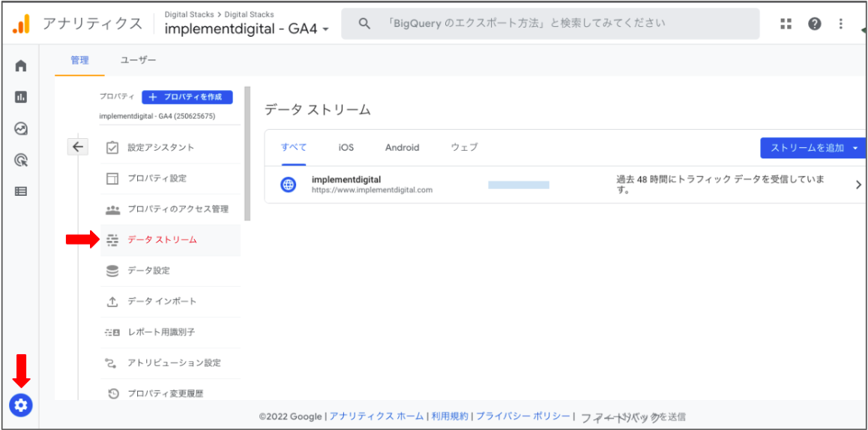Click the フィードバックを送信 footer link

click(x=634, y=416)
